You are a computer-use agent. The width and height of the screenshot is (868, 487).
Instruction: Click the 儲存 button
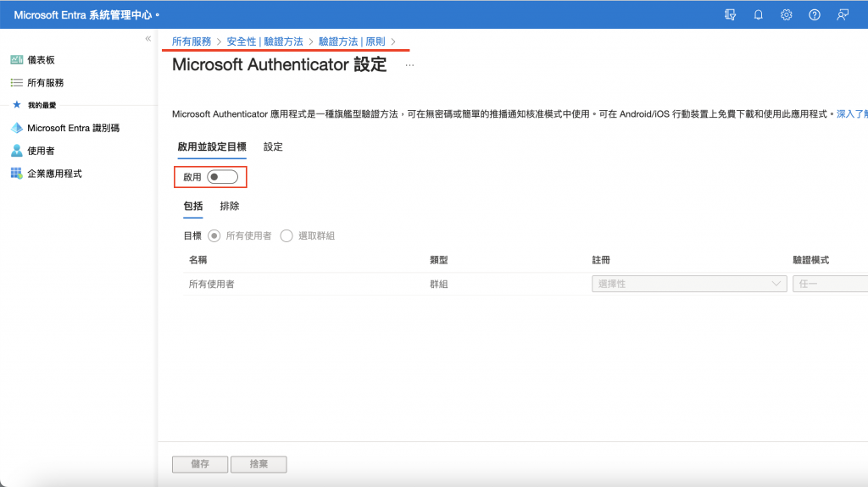tap(200, 464)
